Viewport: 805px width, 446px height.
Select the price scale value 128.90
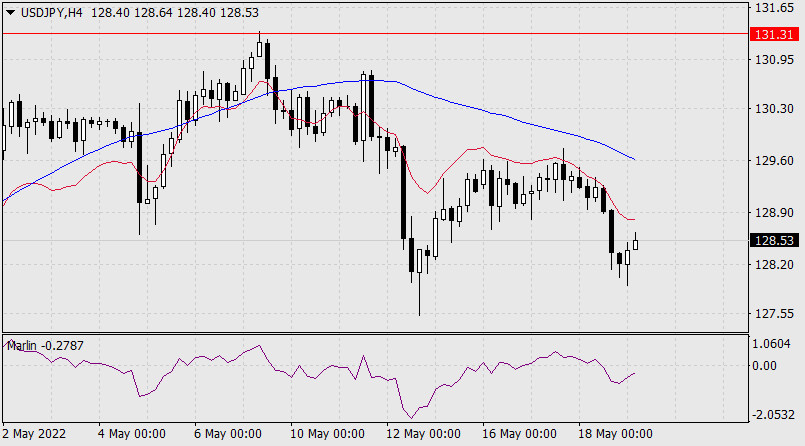pos(774,212)
